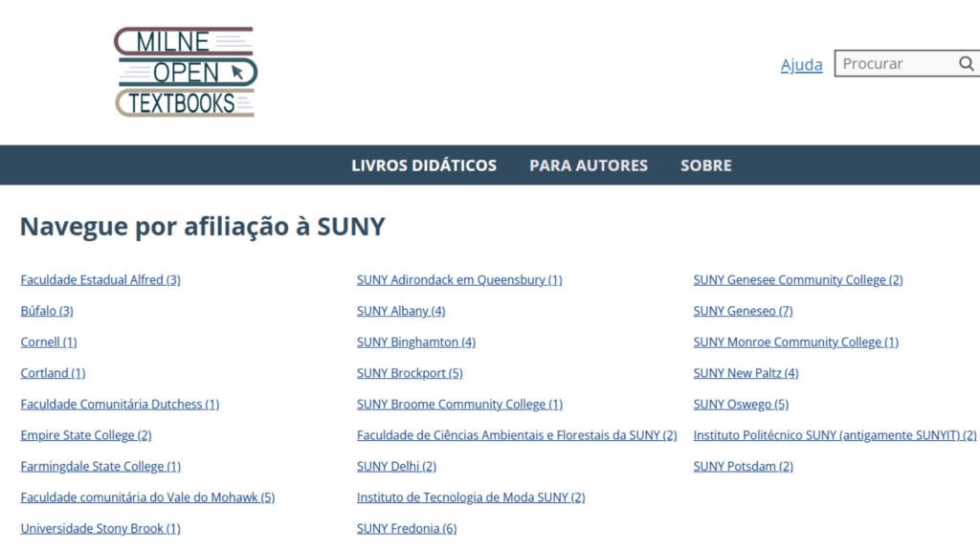The height and width of the screenshot is (551, 980).
Task: Open the Ajuda help link
Action: click(x=801, y=64)
